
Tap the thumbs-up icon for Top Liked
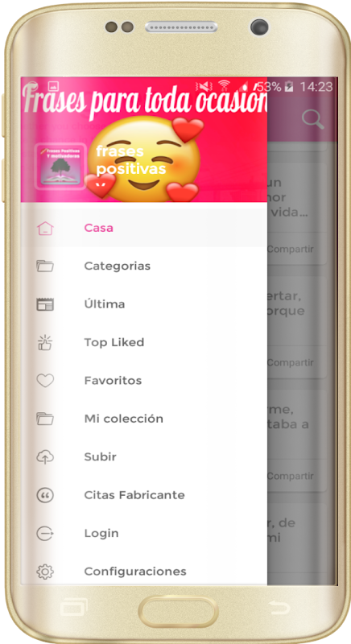tap(45, 342)
